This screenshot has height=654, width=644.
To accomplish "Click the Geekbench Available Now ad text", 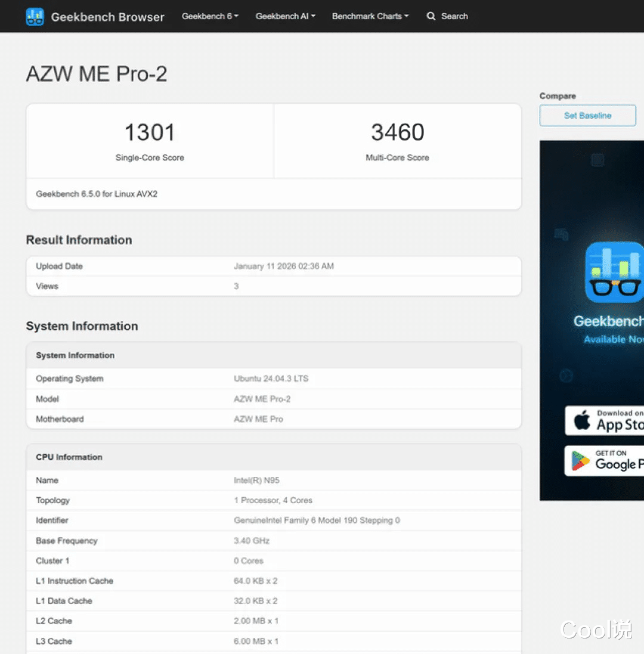I will pos(609,329).
